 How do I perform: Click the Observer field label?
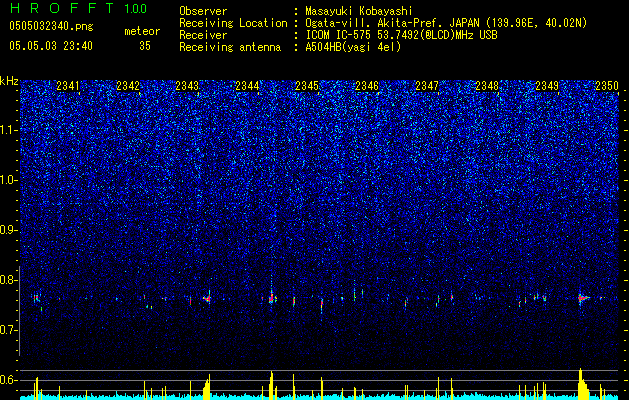pyautogui.click(x=203, y=11)
